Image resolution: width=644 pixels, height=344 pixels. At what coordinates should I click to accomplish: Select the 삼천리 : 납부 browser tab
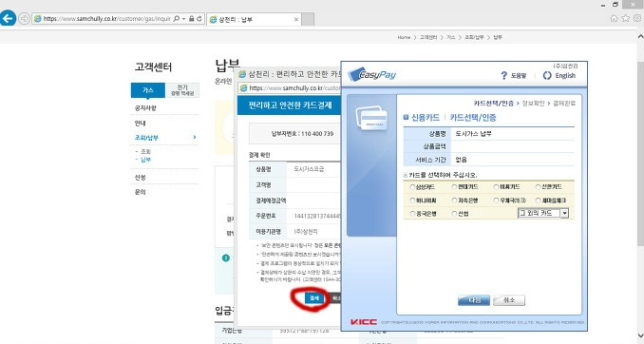pos(254,19)
